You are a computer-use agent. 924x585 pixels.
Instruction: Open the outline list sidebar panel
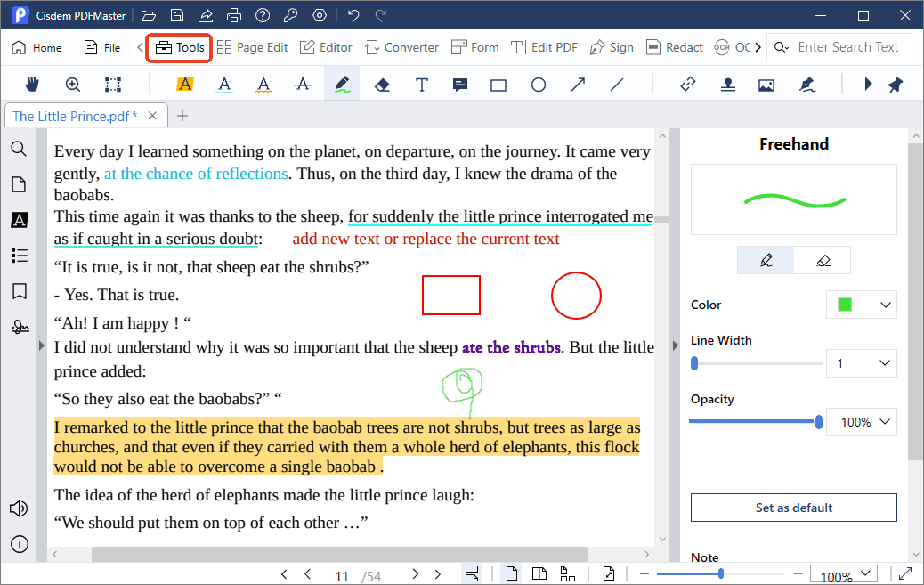tap(19, 256)
